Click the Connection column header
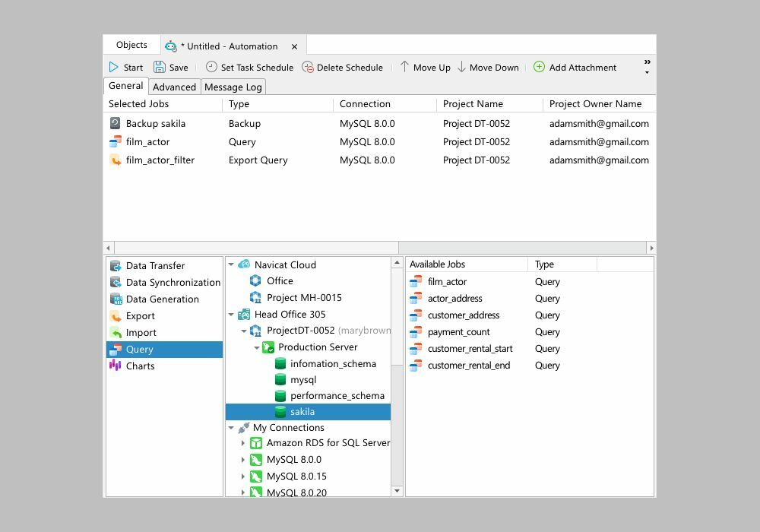Image resolution: width=760 pixels, height=532 pixels. (385, 103)
